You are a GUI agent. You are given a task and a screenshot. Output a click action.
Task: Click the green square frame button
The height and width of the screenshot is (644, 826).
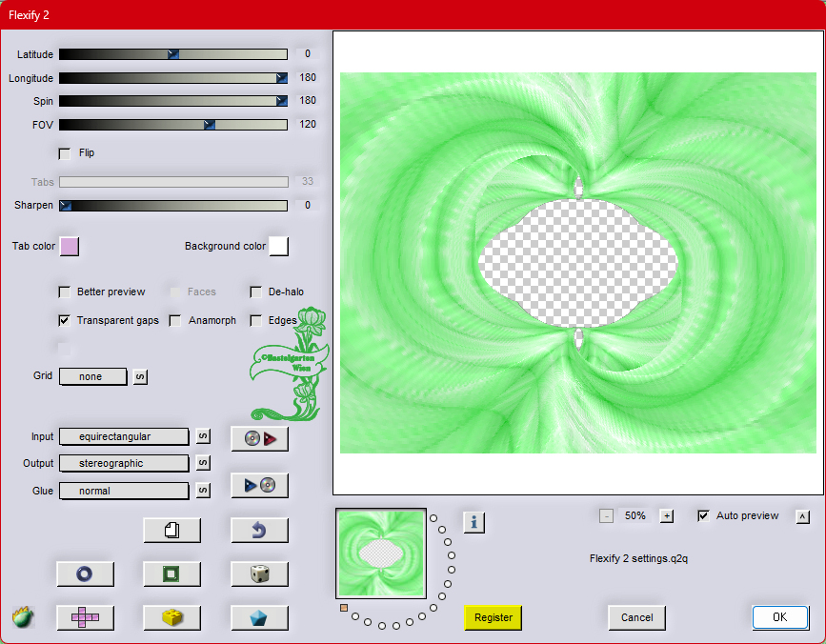coord(171,574)
